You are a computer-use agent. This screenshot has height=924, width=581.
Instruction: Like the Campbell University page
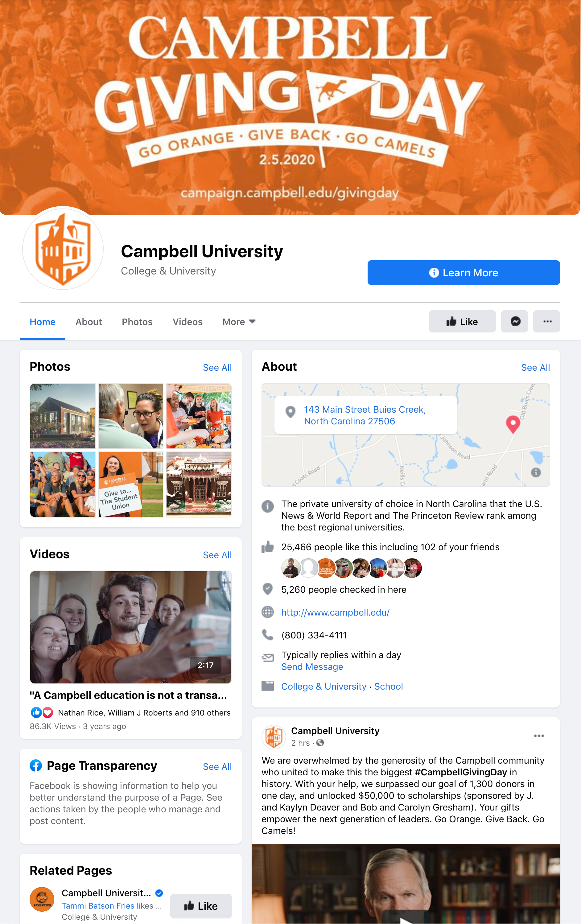pyautogui.click(x=462, y=322)
